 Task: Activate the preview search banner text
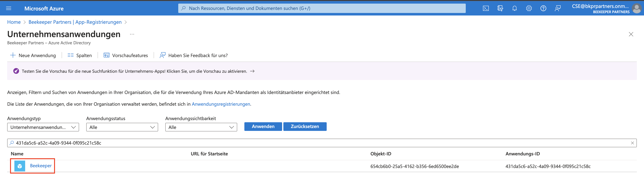[x=134, y=71]
